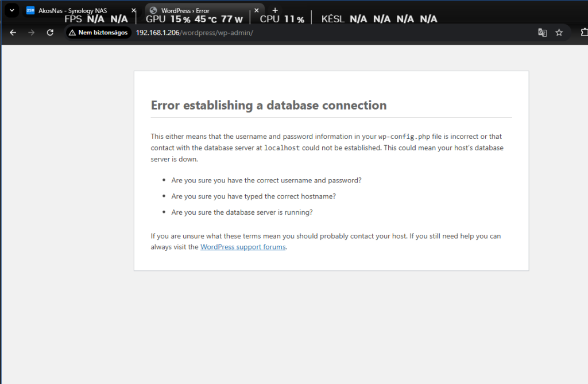Switch to the AkosNas Synology NAS tab
This screenshot has height=384, width=588.
click(x=72, y=10)
